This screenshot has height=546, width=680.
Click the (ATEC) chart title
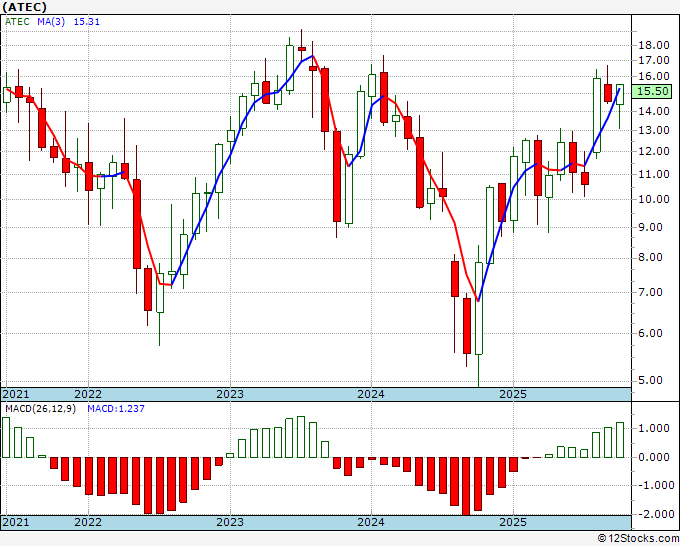click(24, 7)
